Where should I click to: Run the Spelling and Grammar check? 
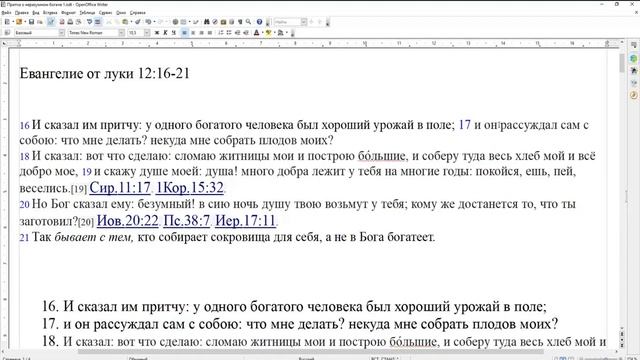click(89, 22)
